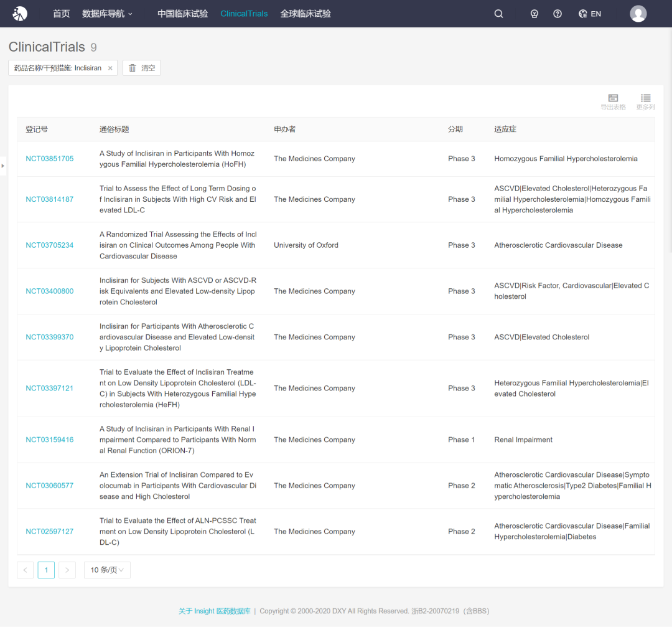Screen dimensions: 672x627
Task: Click Atherosclerotic Cardiovascular Disease cell for Oxford trial
Action: [x=558, y=245]
